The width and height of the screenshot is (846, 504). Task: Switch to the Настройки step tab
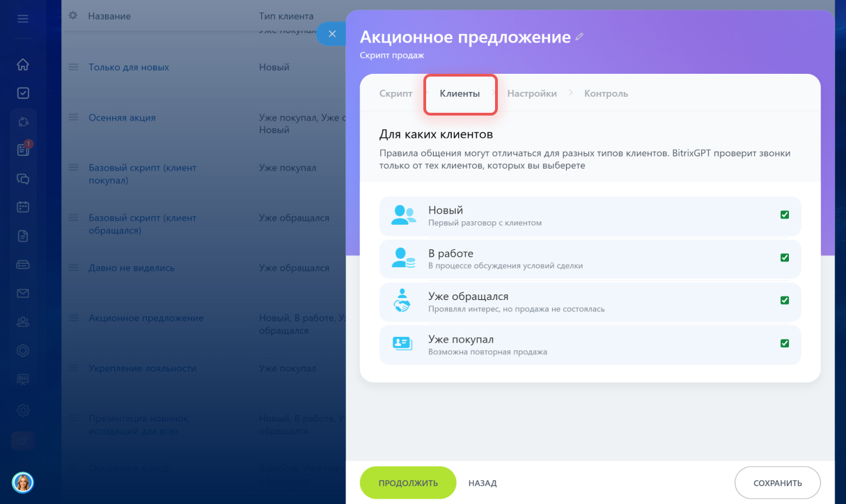532,93
